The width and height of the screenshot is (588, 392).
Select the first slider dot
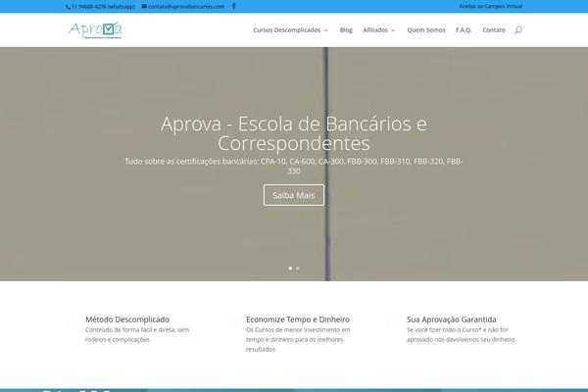pyautogui.click(x=290, y=269)
